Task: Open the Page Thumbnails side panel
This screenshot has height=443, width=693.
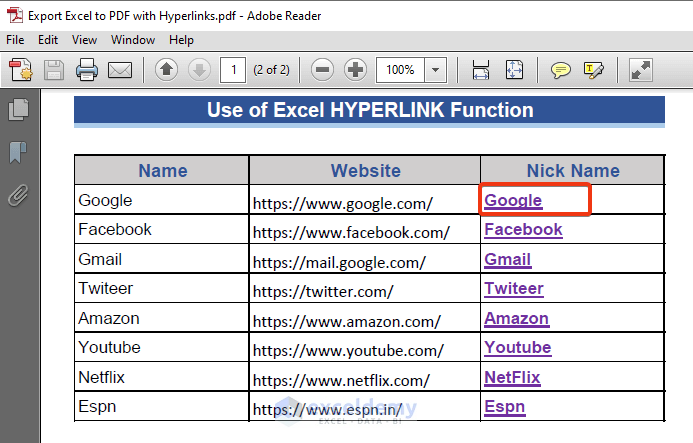Action: [19, 109]
